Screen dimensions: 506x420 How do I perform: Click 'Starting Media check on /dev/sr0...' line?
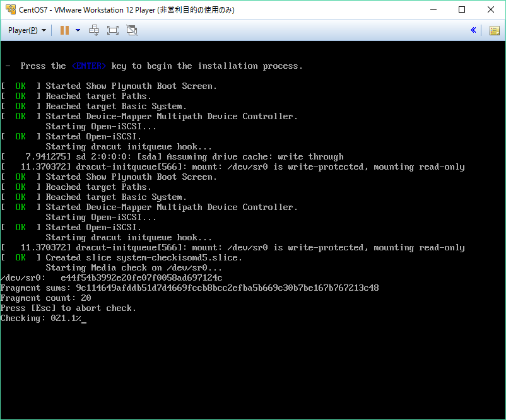[134, 268]
